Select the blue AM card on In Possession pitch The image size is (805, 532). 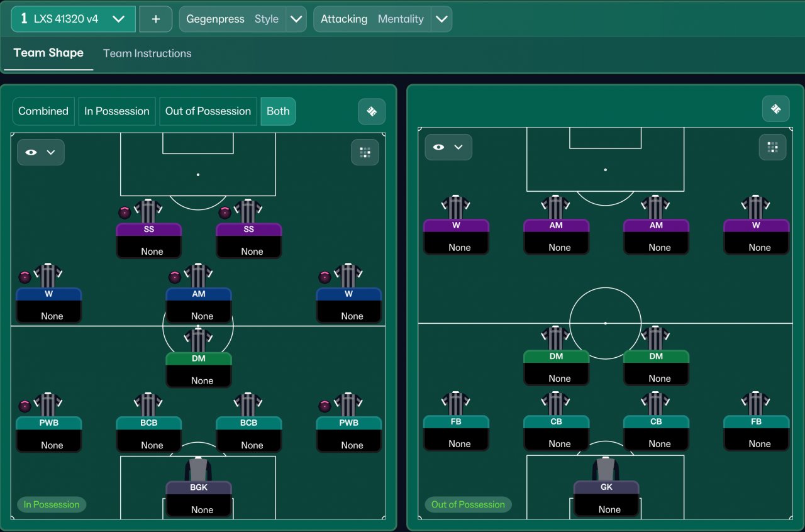pos(199,306)
